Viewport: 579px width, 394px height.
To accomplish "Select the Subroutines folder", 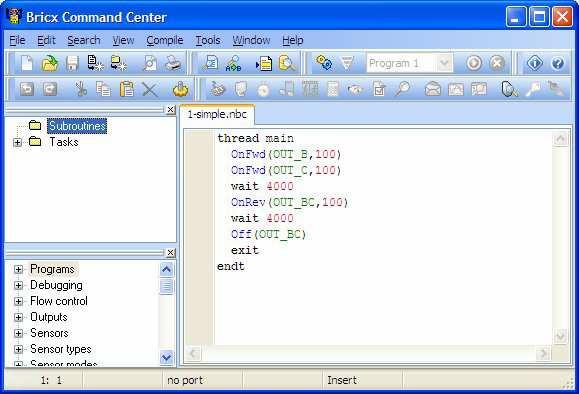I will pyautogui.click(x=77, y=126).
